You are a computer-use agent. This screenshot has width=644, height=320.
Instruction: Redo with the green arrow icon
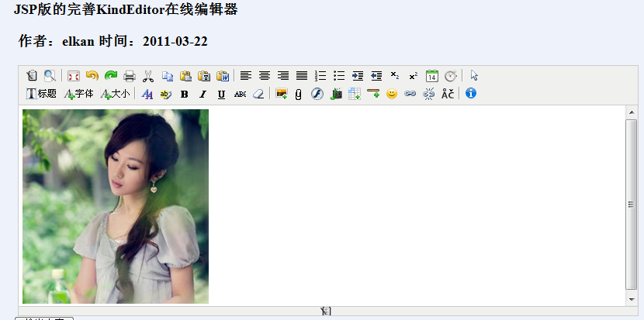point(111,76)
